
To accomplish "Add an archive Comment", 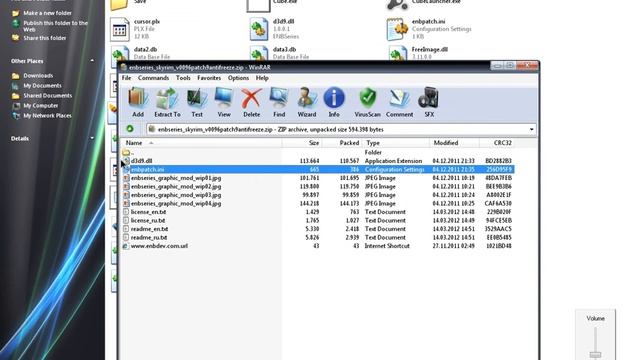I will tap(399, 98).
